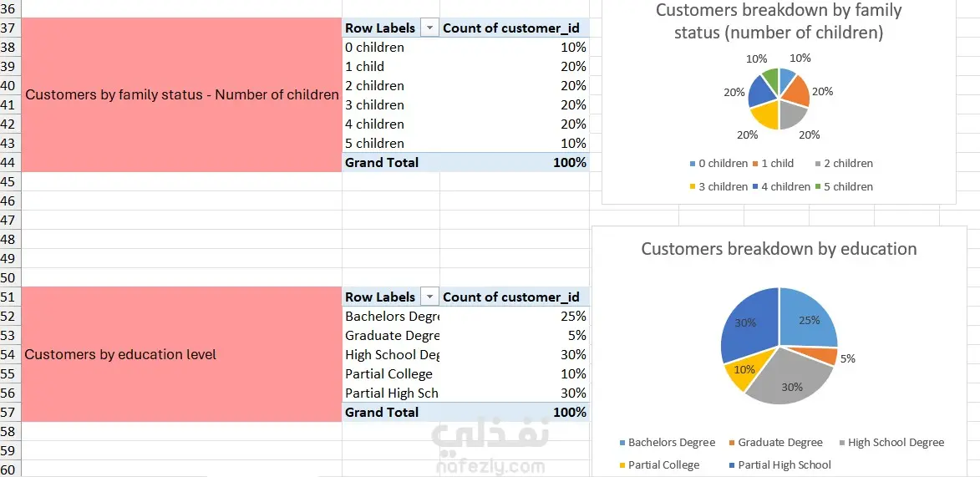
Task: Select row header 51
Action: pos(9,297)
